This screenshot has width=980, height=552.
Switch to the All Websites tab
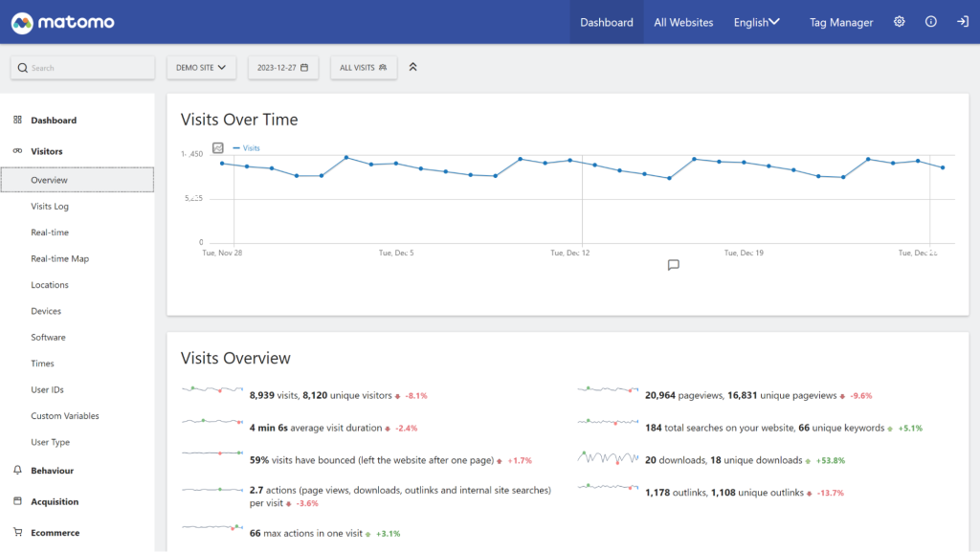pos(683,21)
